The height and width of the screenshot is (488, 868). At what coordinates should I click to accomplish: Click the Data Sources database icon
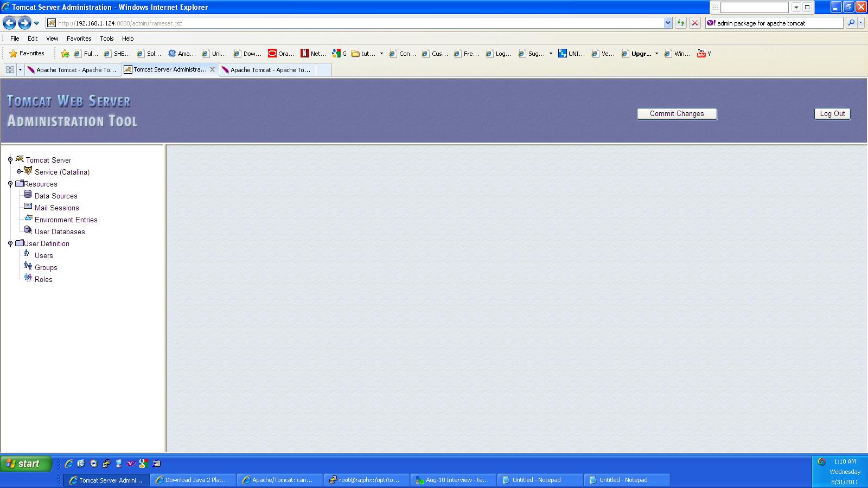[28, 195]
